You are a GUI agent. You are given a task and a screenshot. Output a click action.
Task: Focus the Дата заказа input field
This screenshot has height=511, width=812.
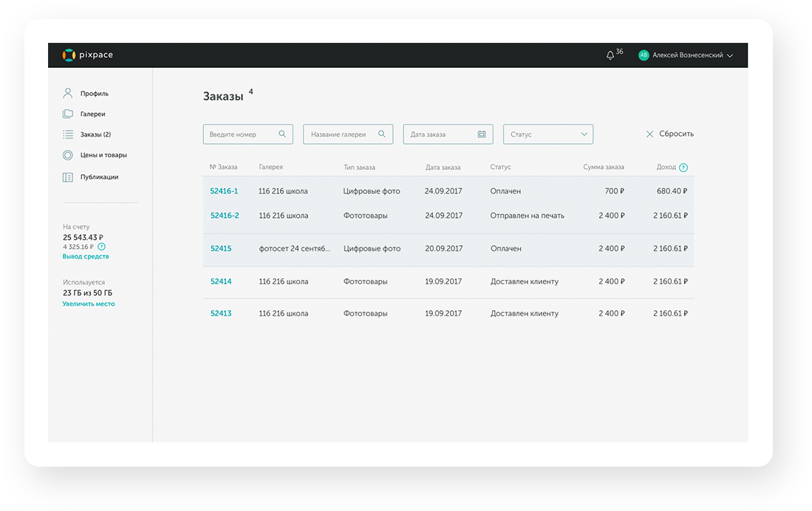[x=448, y=134]
